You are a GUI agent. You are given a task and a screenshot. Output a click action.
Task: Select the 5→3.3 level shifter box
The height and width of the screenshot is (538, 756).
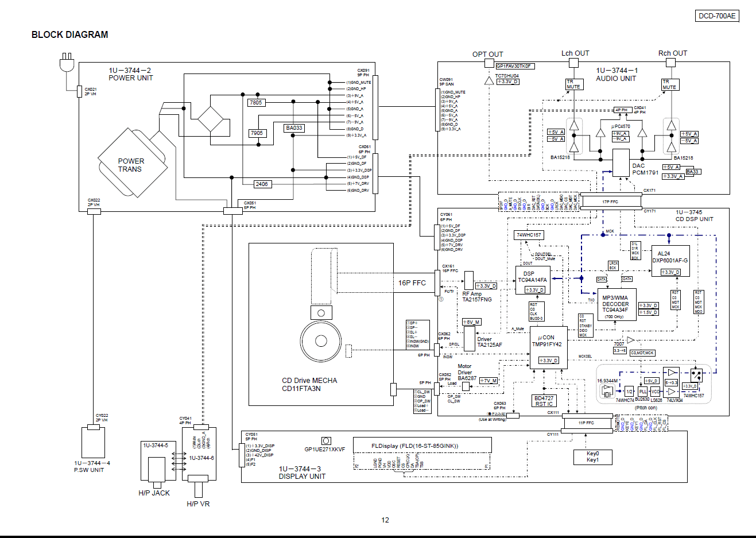point(672,382)
